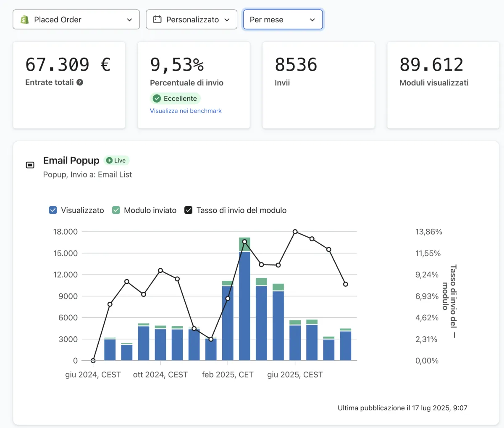
Task: Click the Eccellente rating badge
Action: pyautogui.click(x=175, y=98)
